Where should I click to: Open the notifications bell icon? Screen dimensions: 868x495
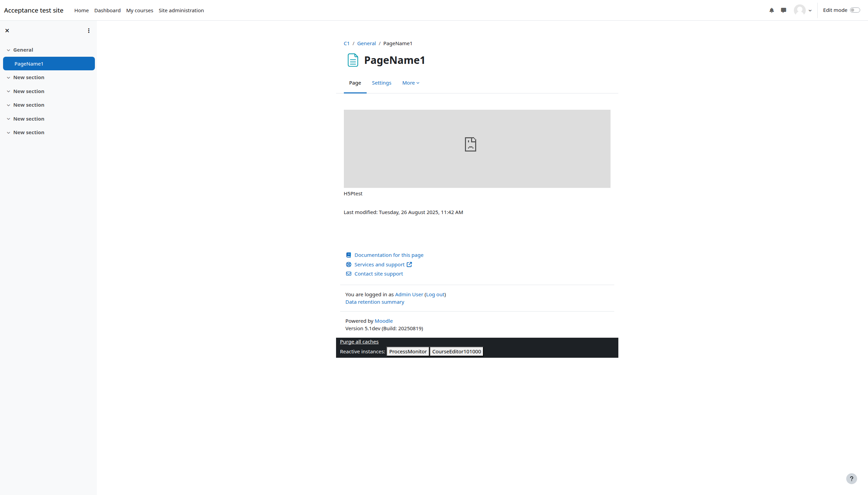coord(771,10)
